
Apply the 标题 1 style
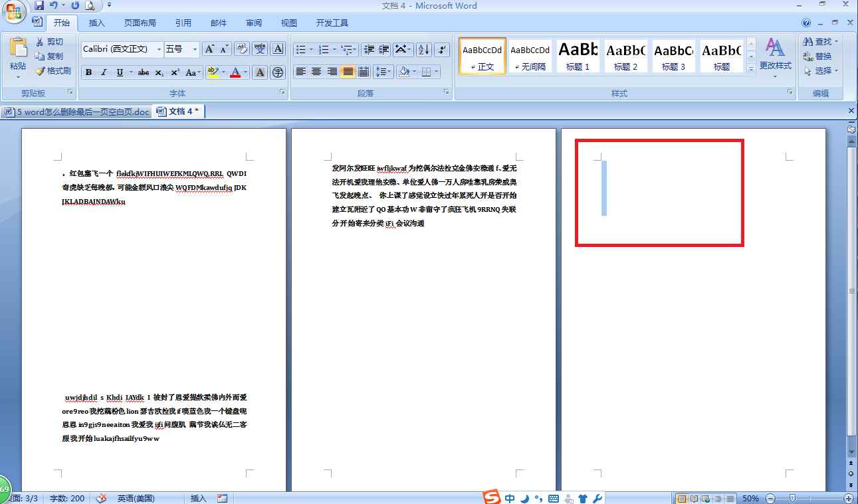pyautogui.click(x=578, y=56)
